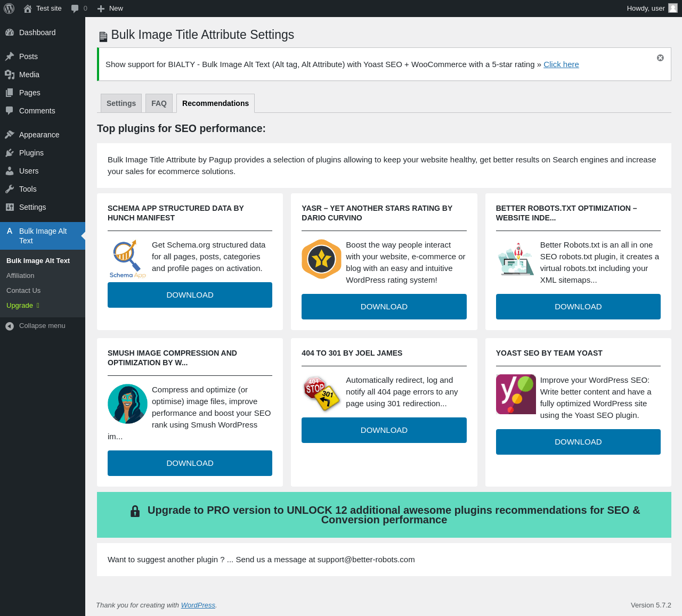Click '404 TO 301 BY JOEL JAMES' heading
The height and width of the screenshot is (616, 682).
(x=352, y=354)
